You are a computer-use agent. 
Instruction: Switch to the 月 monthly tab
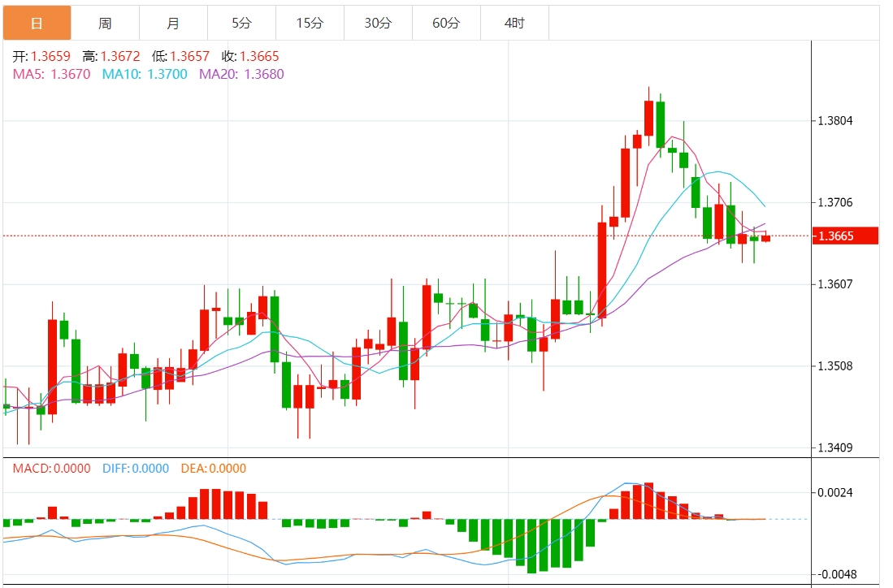click(x=174, y=23)
